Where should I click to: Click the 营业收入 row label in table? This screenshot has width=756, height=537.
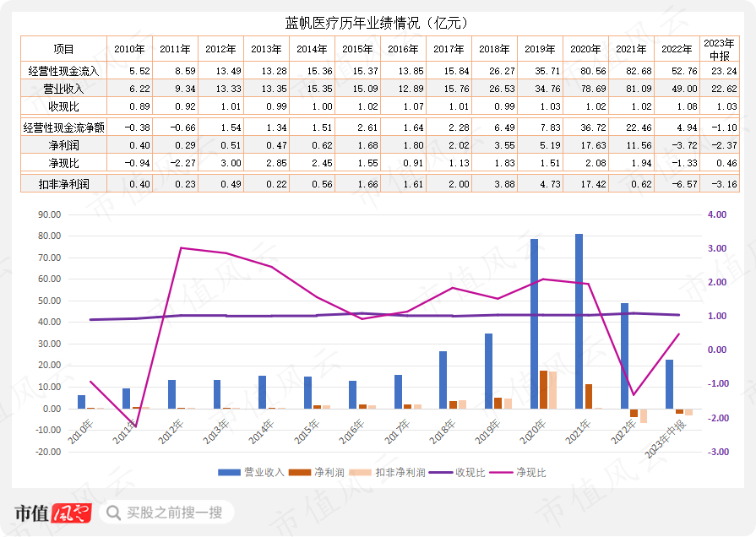(63, 89)
